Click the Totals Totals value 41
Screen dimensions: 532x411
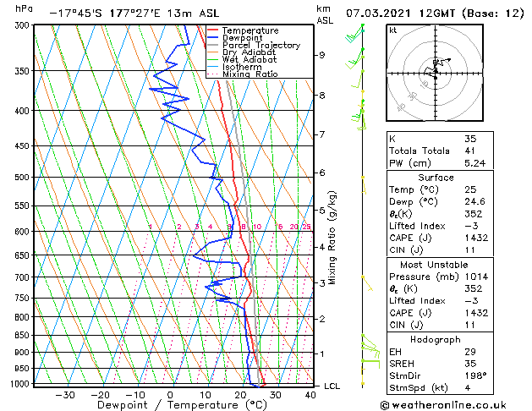pyautogui.click(x=469, y=151)
